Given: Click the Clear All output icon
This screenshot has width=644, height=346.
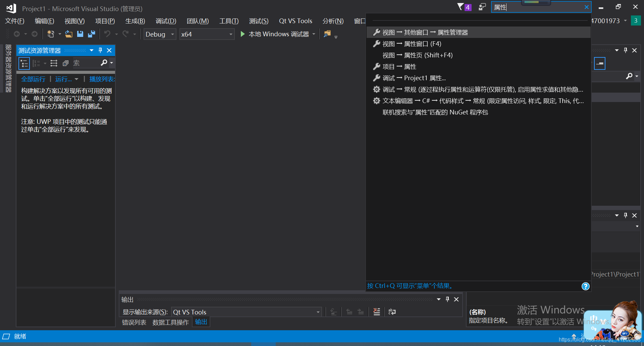Looking at the screenshot, I should coord(377,312).
